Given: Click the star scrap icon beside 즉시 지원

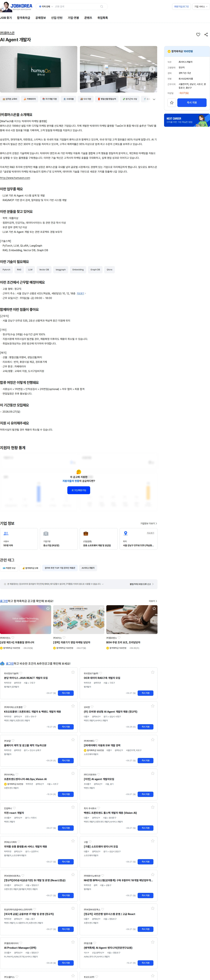Looking at the screenshot, I should coord(172,103).
